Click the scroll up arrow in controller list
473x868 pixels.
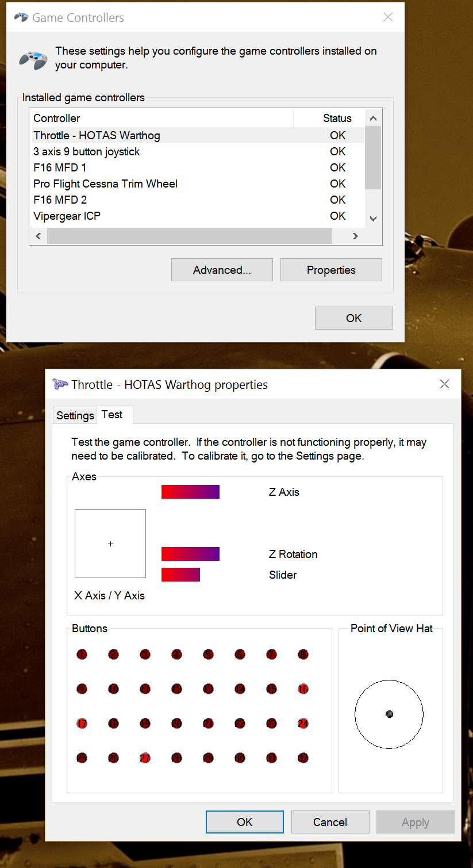tap(373, 118)
